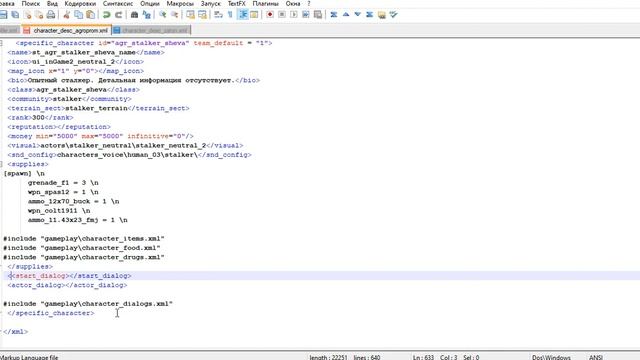
Task: Open the Макросы menu
Action: pyautogui.click(x=180, y=4)
